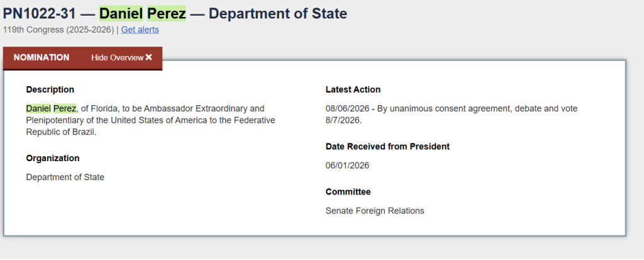Click Department of State in title

278,14
